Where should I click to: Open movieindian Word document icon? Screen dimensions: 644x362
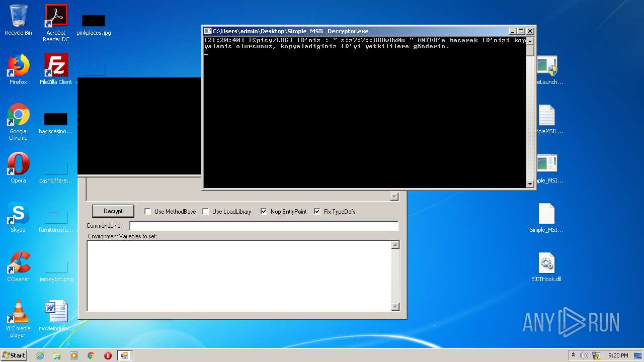pos(56,316)
